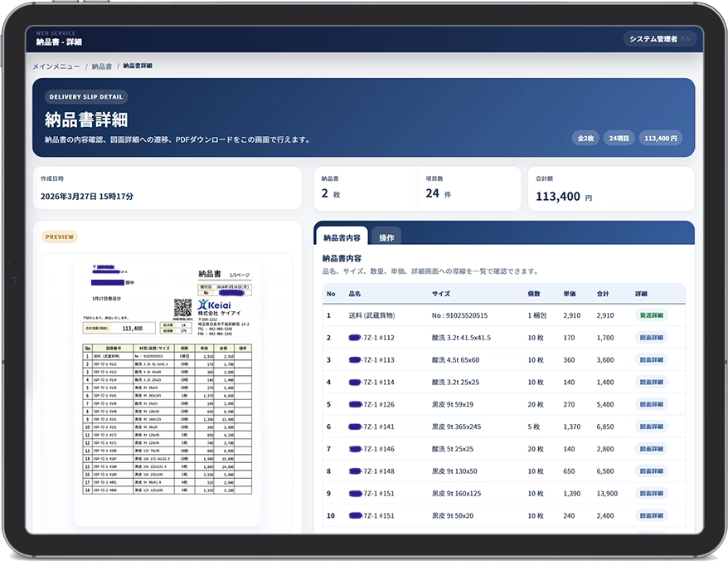Click 酸洗 3.2t 41.5x41.5 size cell
The image size is (728, 561).
point(461,338)
